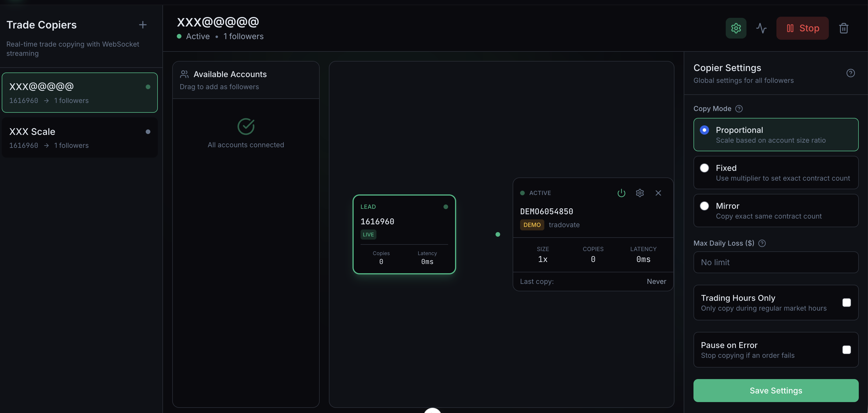The image size is (868, 413).
Task: Stop the active trade copier
Action: pyautogui.click(x=802, y=28)
